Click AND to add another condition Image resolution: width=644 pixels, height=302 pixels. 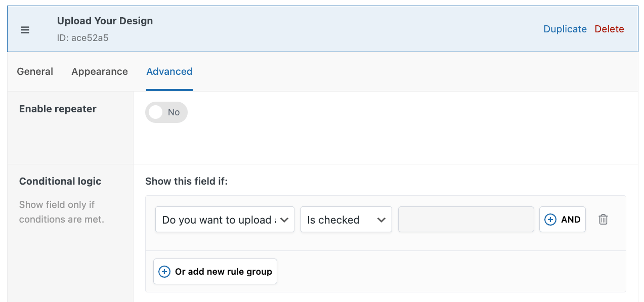coord(562,219)
